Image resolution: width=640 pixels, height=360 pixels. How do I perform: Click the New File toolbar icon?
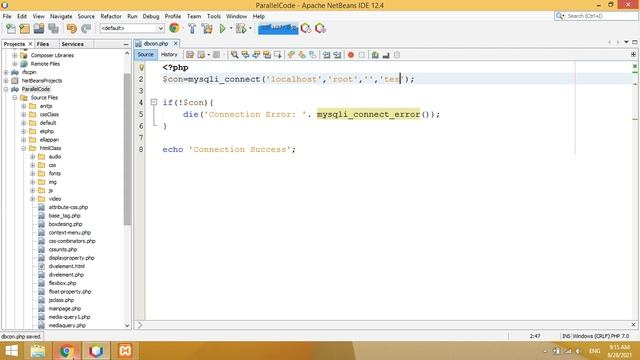coord(11,29)
